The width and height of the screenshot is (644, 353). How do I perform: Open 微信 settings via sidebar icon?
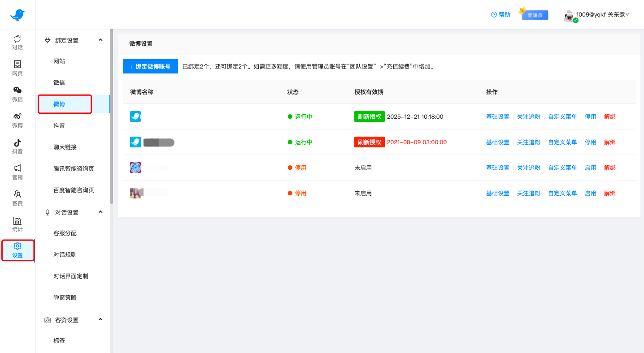pyautogui.click(x=17, y=95)
